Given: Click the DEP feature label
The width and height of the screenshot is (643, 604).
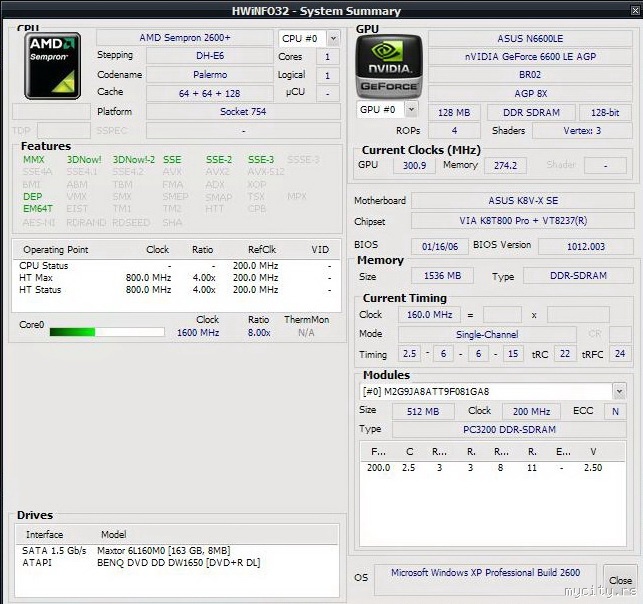Looking at the screenshot, I should point(32,196).
